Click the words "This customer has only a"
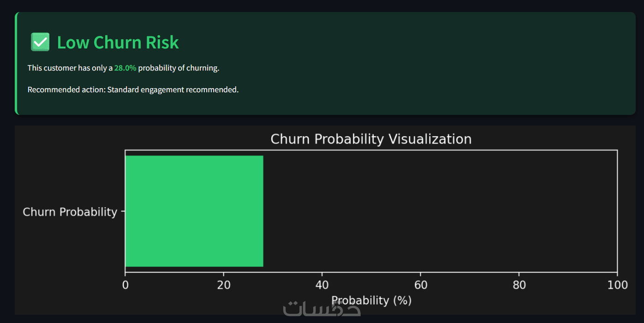Screen dimensions: 644x323 [x=70, y=68]
